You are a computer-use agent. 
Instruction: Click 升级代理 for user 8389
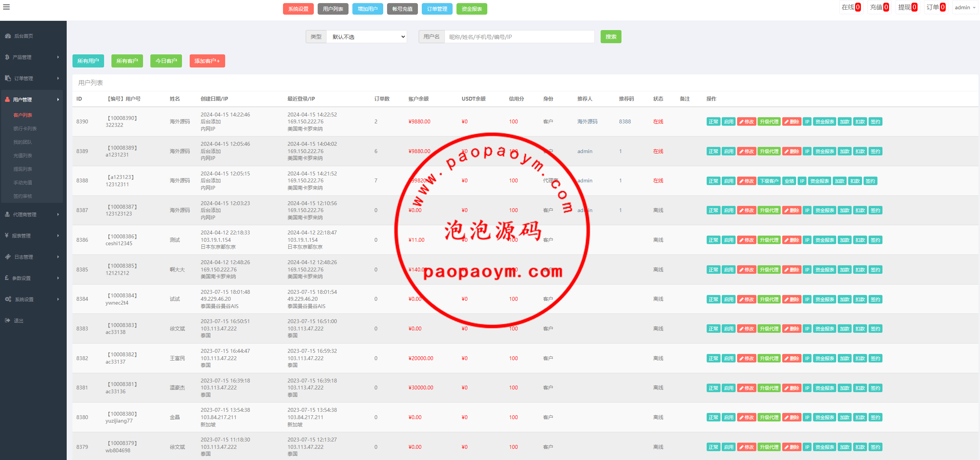click(x=769, y=151)
